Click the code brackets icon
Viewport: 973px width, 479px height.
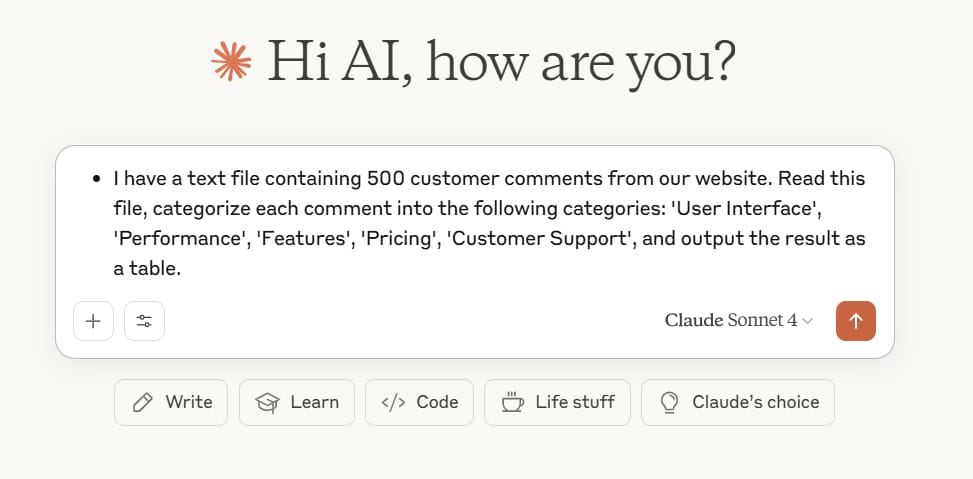393,402
